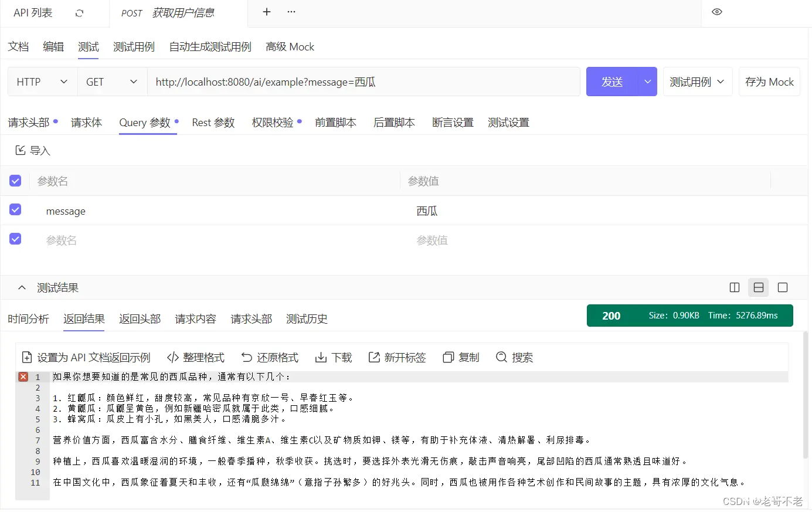Open the 前置脚本 tab
Image resolution: width=812 pixels, height=512 pixels.
[x=335, y=123]
